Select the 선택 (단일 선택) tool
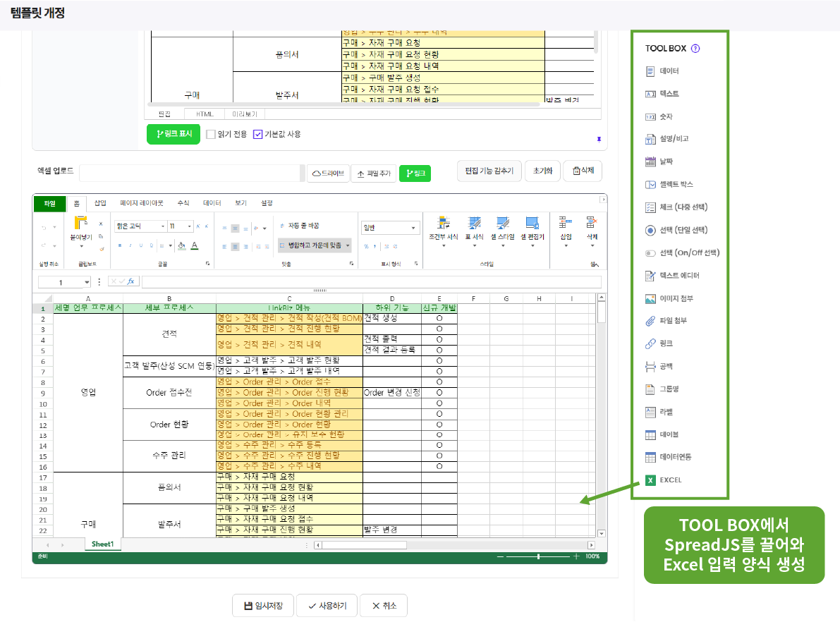Screen dimensions: 840x622 click(676, 230)
